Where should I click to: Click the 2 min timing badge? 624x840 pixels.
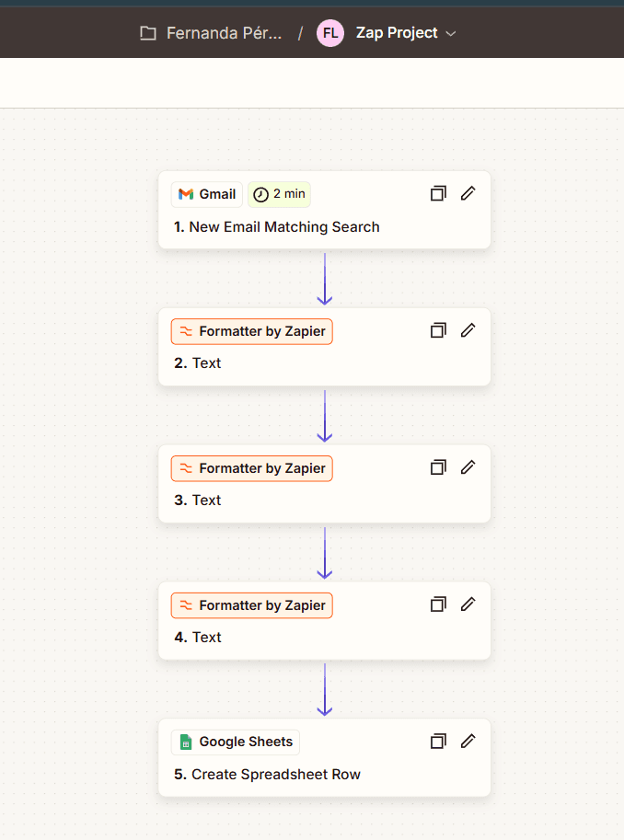click(279, 194)
